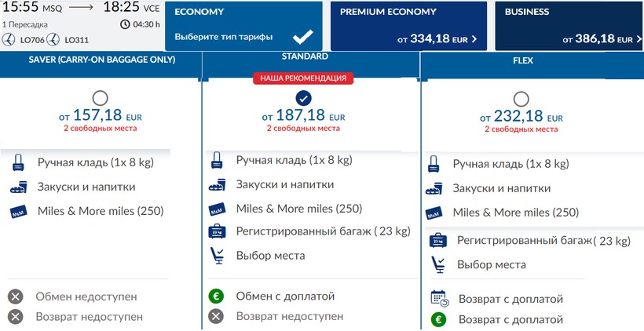Click the red "Наша рекомендация" badge

(303, 78)
